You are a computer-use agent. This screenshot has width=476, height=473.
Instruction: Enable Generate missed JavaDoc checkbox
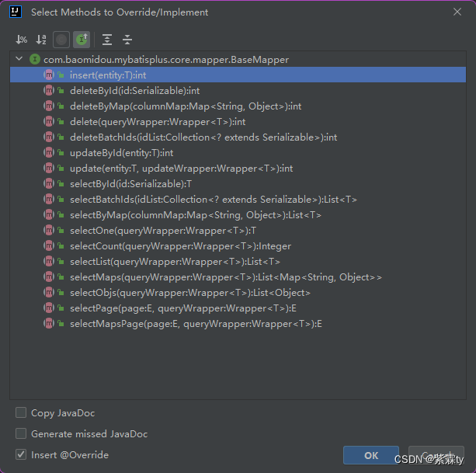21,434
